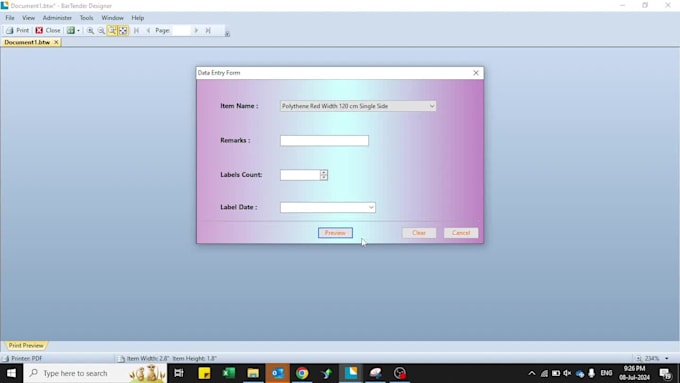Click the Zoom Out magnifier icon
Viewport: 680px width, 383px height.
[x=101, y=30]
